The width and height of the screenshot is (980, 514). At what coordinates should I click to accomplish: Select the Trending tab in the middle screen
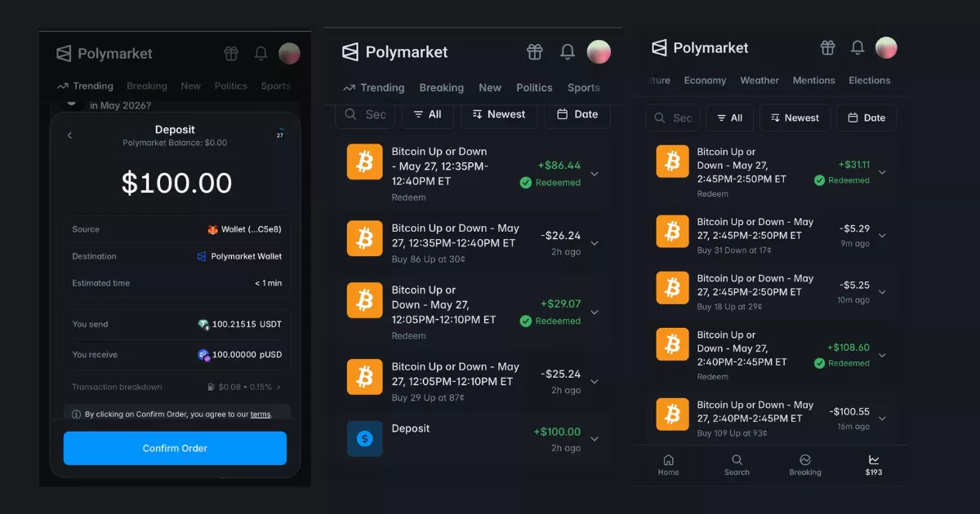coord(374,87)
